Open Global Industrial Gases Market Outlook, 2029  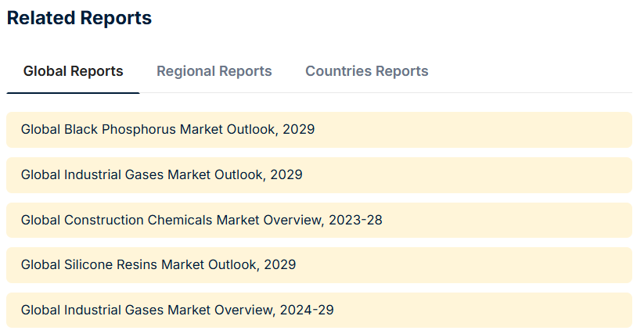tap(161, 174)
